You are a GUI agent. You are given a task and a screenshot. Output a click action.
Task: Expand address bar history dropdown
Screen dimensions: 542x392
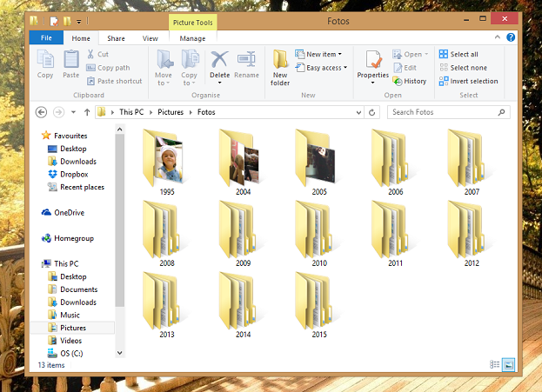point(358,112)
